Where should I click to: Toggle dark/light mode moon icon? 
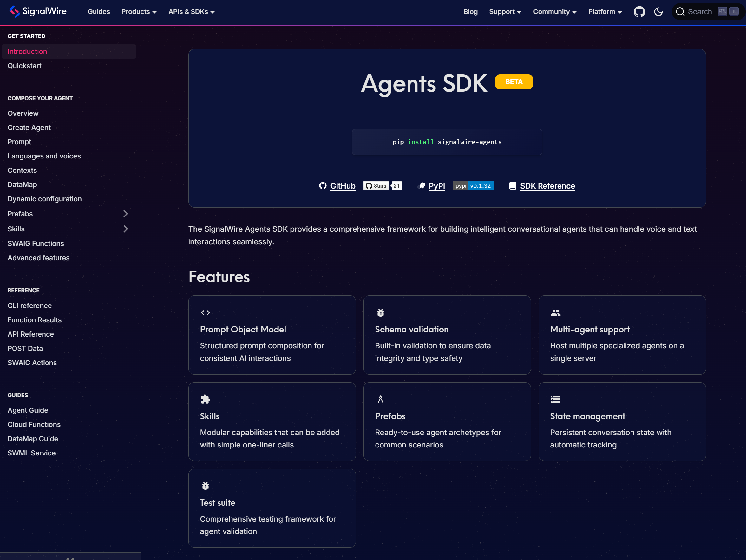658,12
